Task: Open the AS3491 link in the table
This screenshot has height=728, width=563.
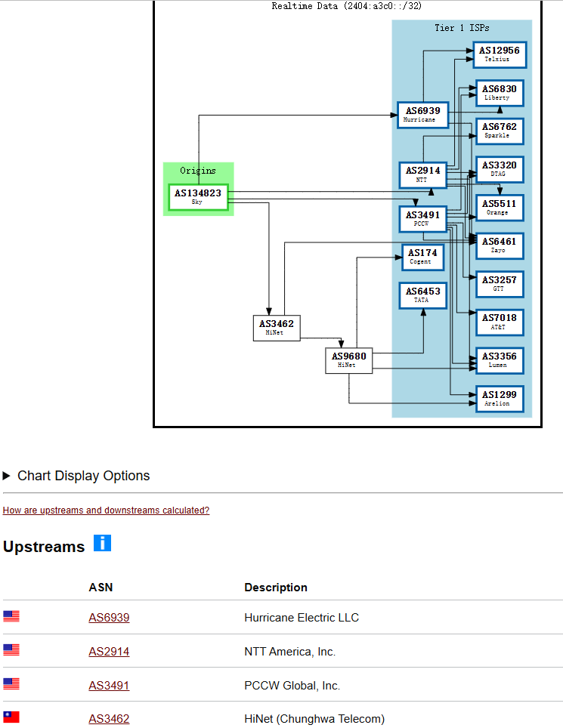Action: click(x=109, y=685)
